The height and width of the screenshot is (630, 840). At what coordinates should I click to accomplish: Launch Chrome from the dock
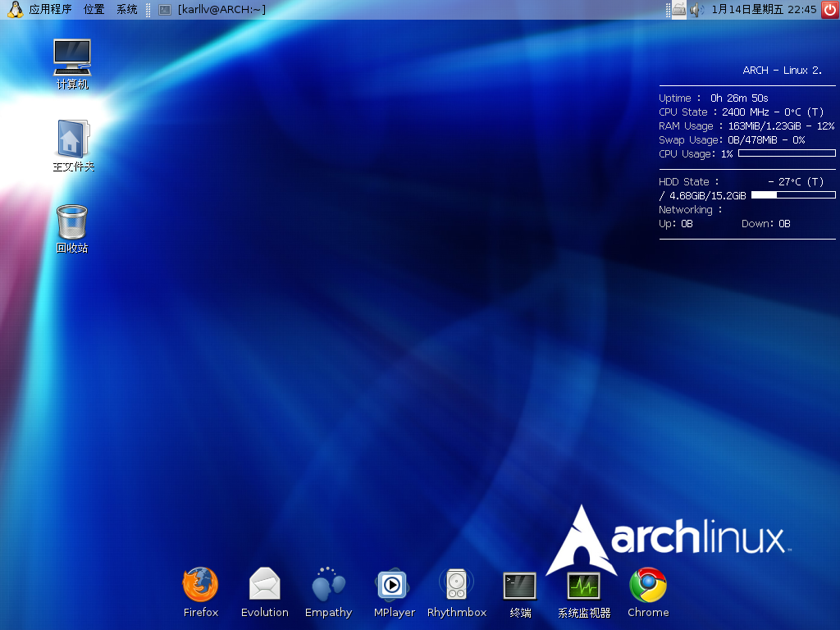click(x=648, y=592)
